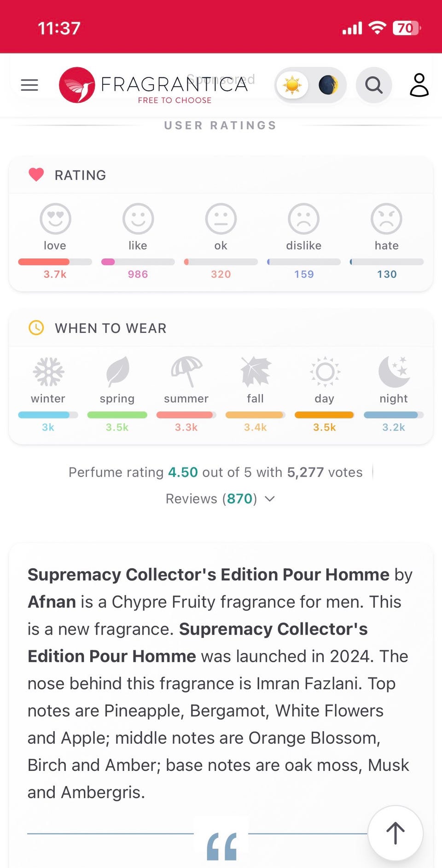Open the user profile icon

coord(419,85)
